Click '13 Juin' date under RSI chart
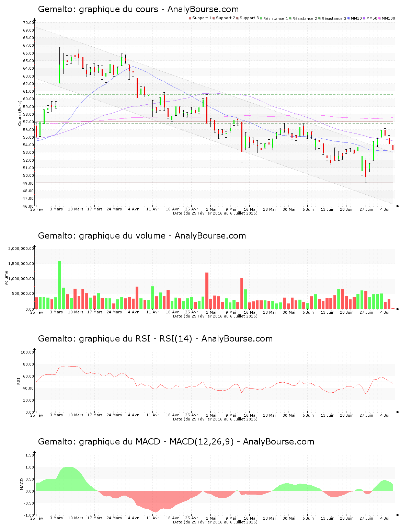Viewport: 412px width, 532px height. [328, 415]
